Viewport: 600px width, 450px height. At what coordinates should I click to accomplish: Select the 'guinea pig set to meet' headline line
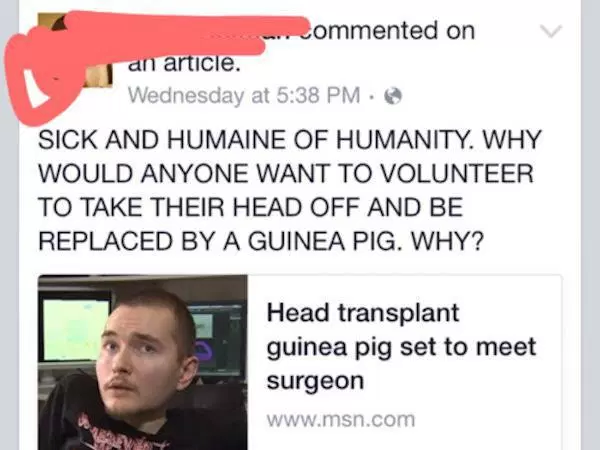[x=401, y=348]
